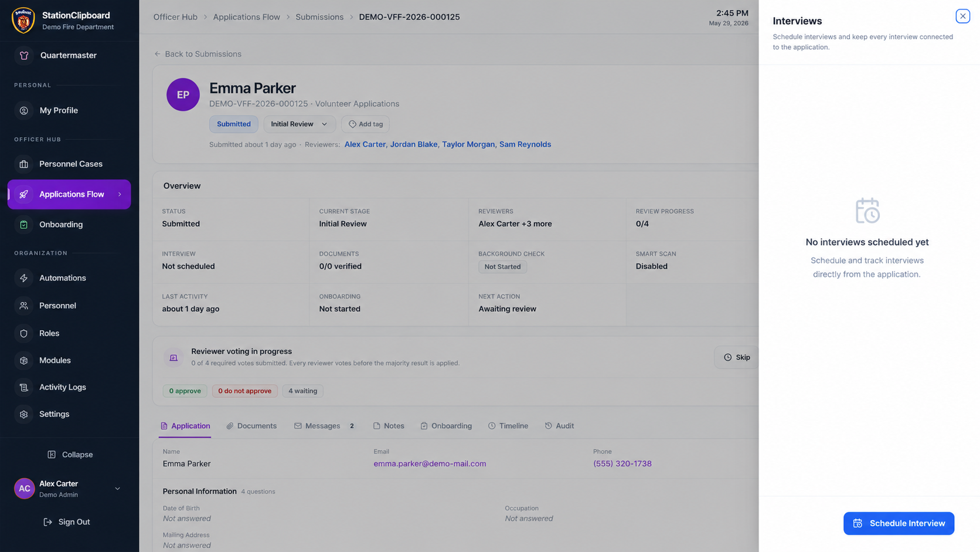The image size is (980, 552).
Task: Click the Quartermaster shirt icon
Action: (x=24, y=55)
